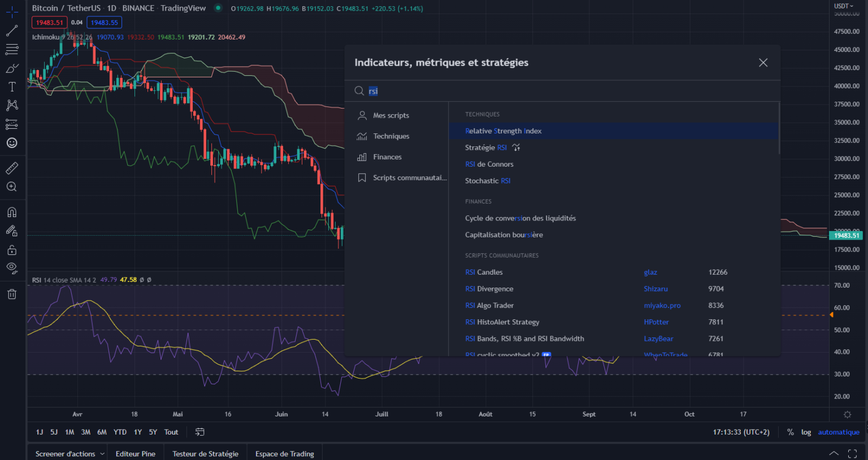Collapse the bottom panel with the chevron
The height and width of the screenshot is (460, 868).
pos(834,453)
